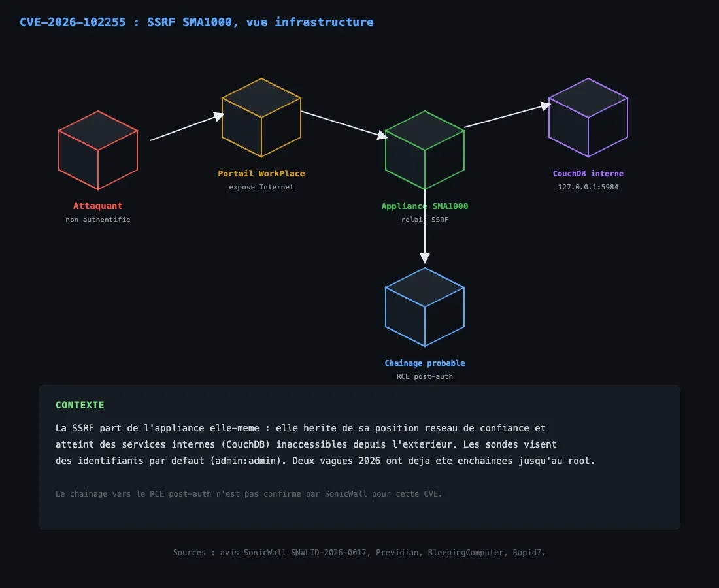
Task: Select the "Chainage probable" label
Action: click(425, 363)
